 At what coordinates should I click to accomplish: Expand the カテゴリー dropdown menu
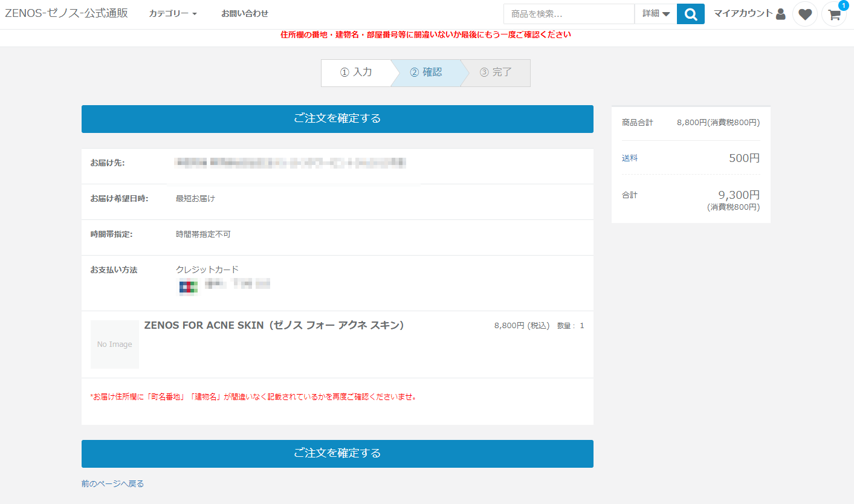173,13
